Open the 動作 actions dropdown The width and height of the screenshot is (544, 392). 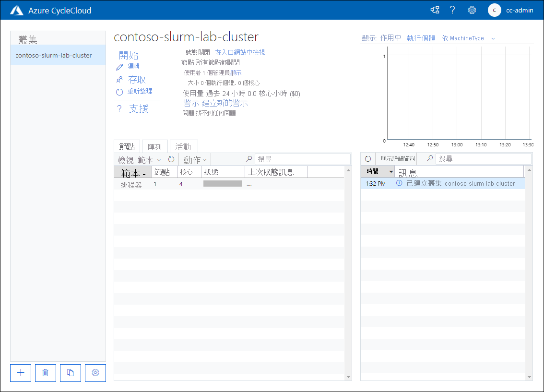click(193, 159)
